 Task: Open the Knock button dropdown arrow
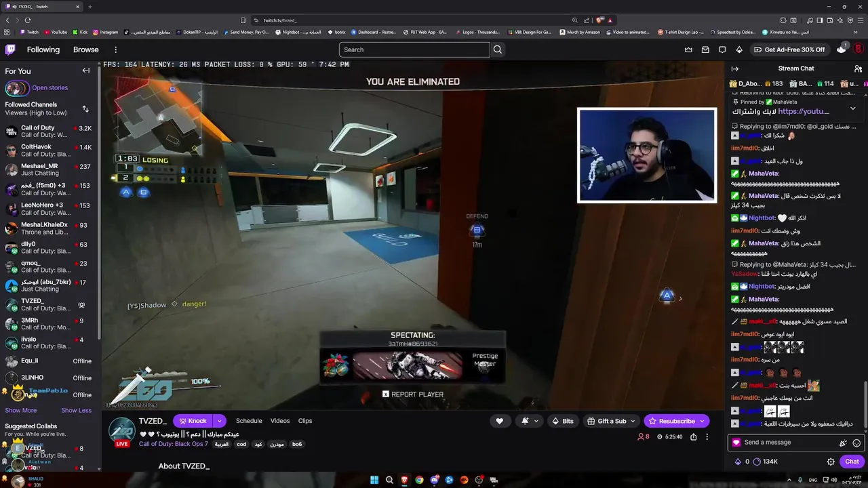coord(219,421)
